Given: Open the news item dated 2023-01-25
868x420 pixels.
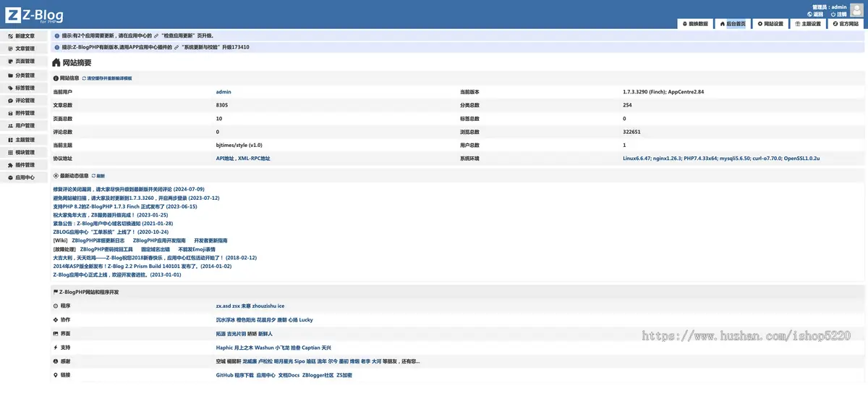Looking at the screenshot, I should coord(111,215).
